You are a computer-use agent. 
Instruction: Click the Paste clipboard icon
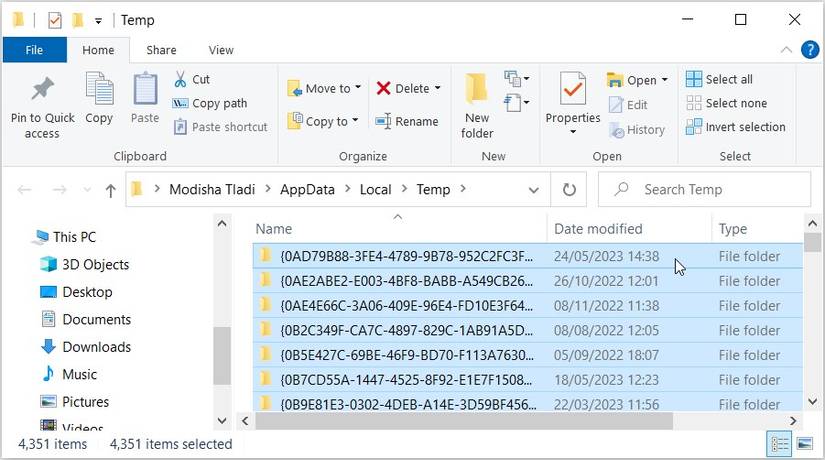point(145,88)
